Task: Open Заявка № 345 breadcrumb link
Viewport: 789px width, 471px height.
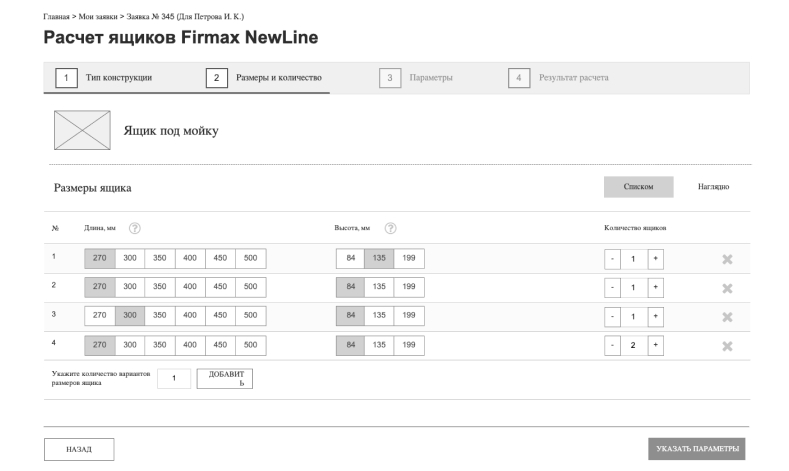Action: coord(185,17)
